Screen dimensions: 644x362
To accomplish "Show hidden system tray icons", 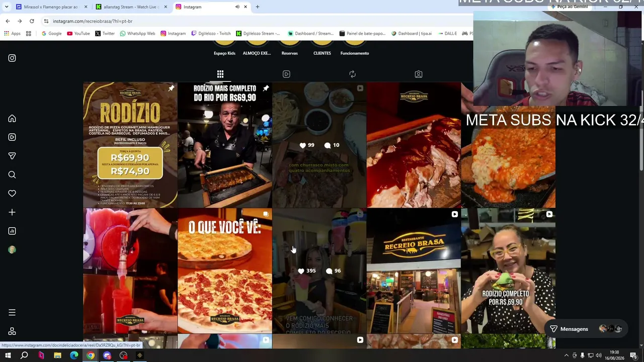I will (566, 355).
